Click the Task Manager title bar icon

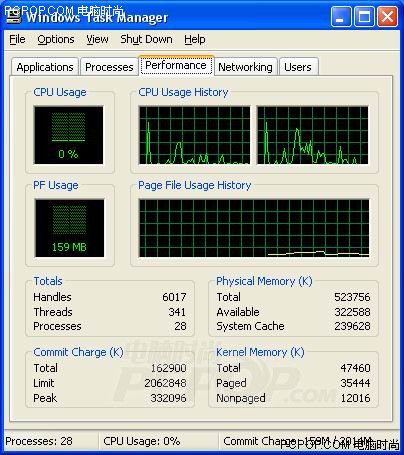click(14, 16)
